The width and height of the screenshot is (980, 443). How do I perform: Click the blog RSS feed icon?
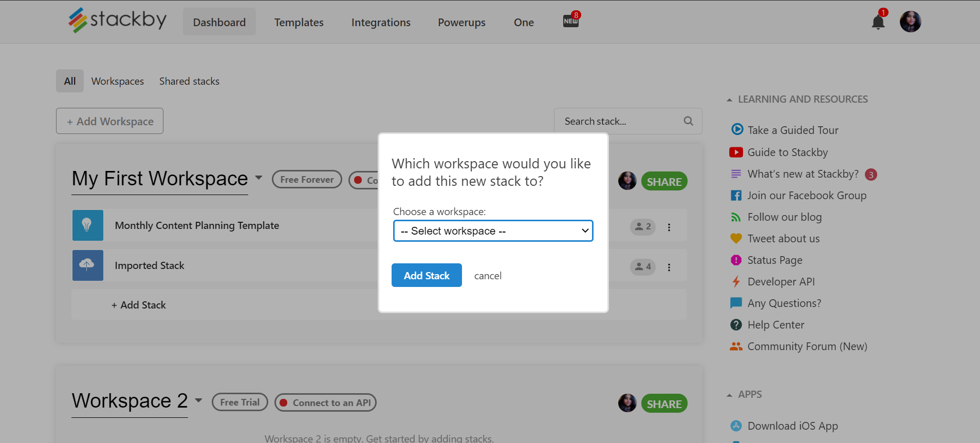point(736,218)
